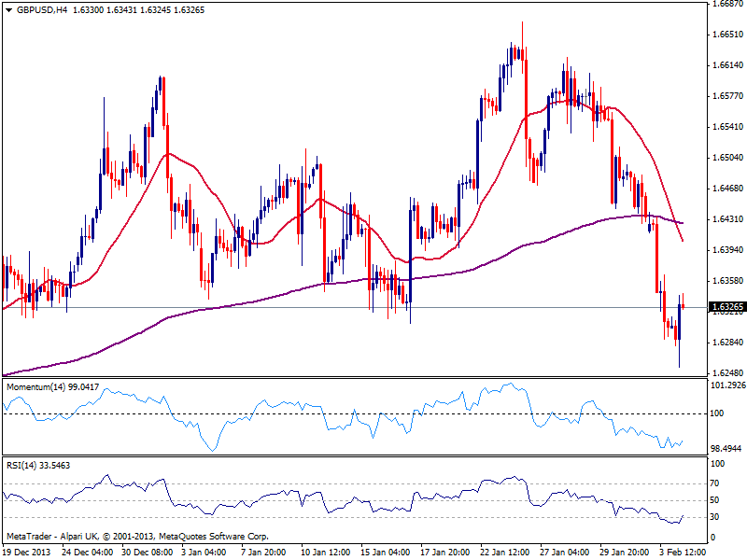The height and width of the screenshot is (560, 747).
Task: Open the chart dropdown arrow beside GBPUSD,H4
Action: click(x=8, y=10)
